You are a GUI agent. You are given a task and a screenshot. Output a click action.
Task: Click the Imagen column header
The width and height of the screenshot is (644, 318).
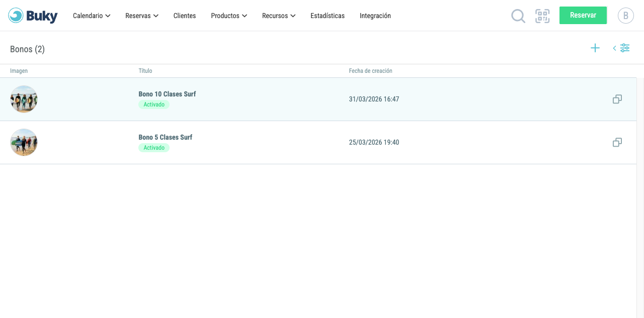19,71
